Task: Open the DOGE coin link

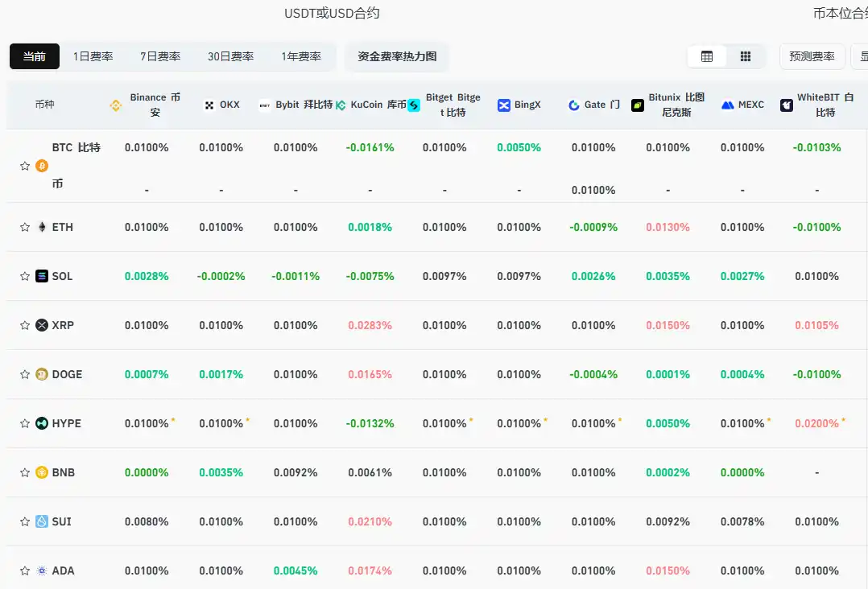Action: tap(67, 374)
